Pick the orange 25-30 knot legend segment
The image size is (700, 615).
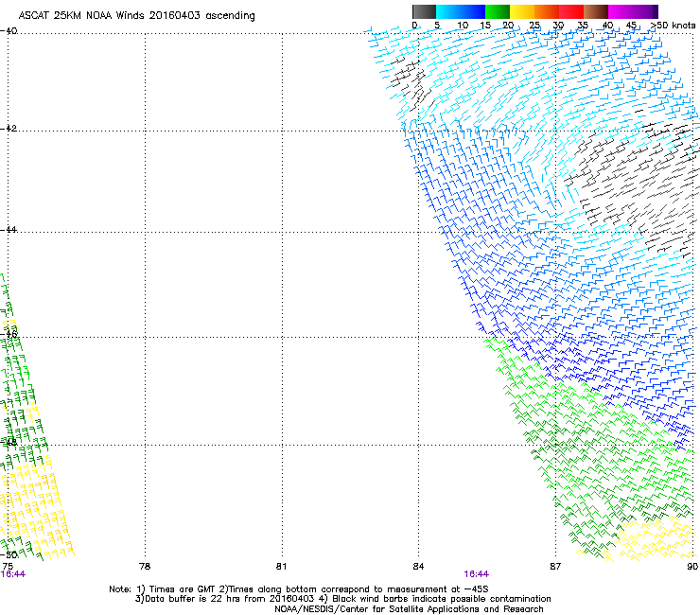click(547, 11)
